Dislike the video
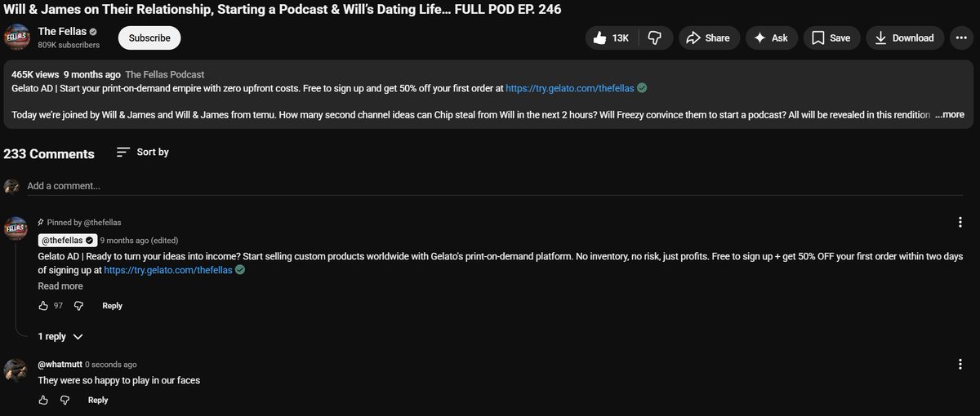This screenshot has height=416, width=980. (x=655, y=38)
